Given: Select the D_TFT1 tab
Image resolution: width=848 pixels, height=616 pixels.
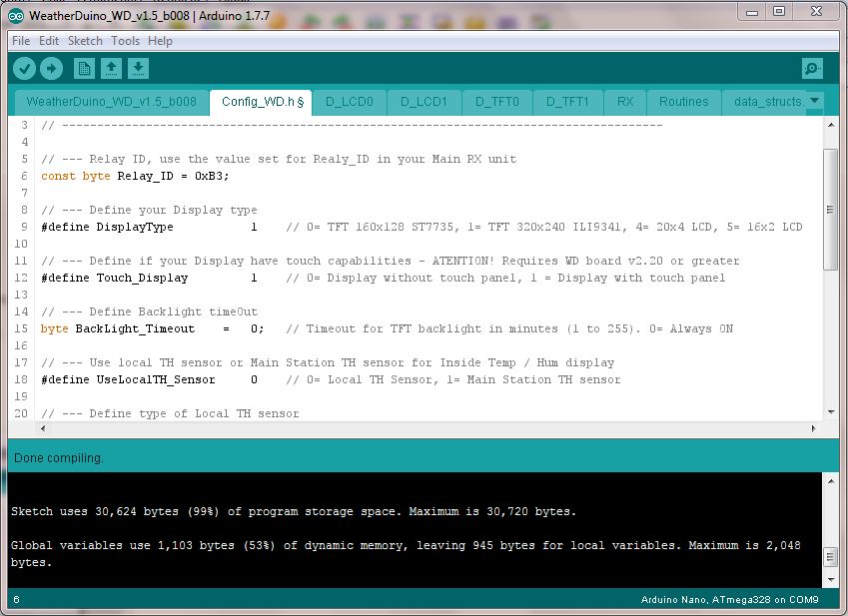Looking at the screenshot, I should (x=566, y=102).
